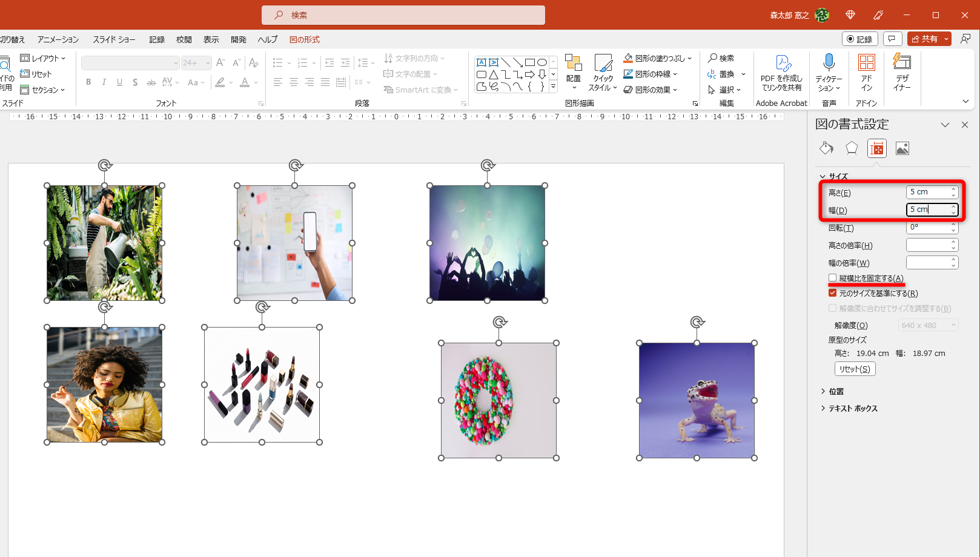Screen dimensions: 980x557
Task: Open the Layout (レイアウト) dropdown
Action: [x=43, y=58]
